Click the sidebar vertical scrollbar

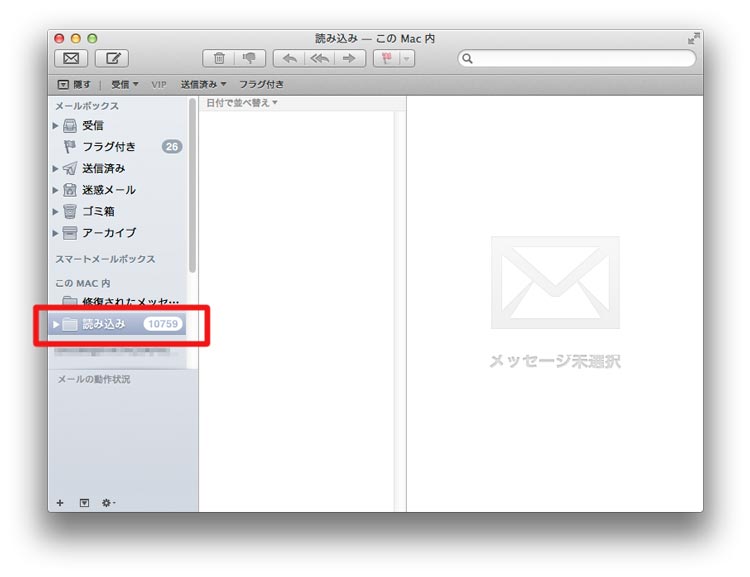point(192,185)
